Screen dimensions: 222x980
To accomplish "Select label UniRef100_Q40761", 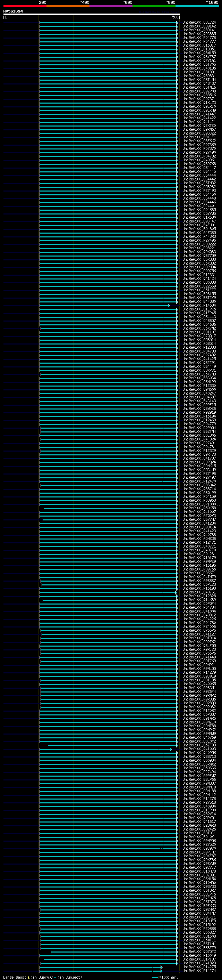I will pos(199,592).
